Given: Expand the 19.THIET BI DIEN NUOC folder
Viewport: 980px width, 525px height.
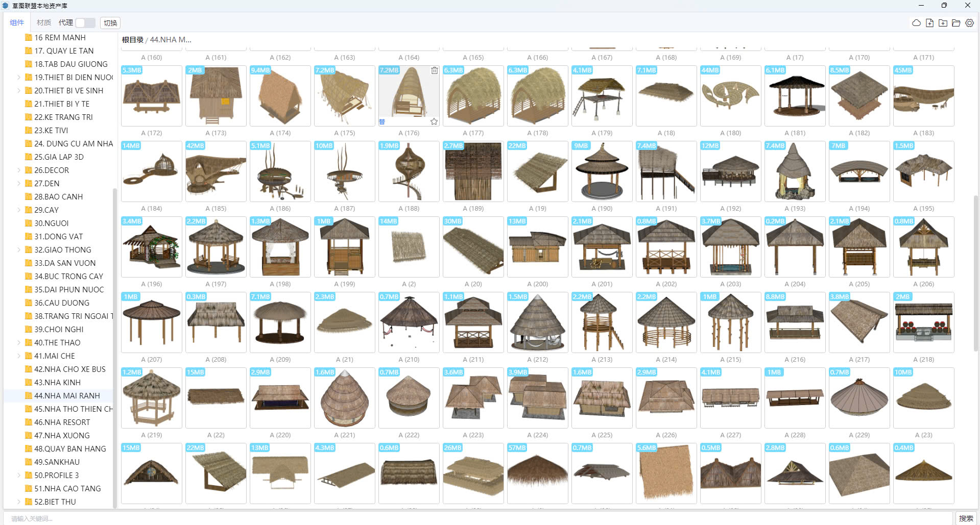Looking at the screenshot, I should click(19, 78).
